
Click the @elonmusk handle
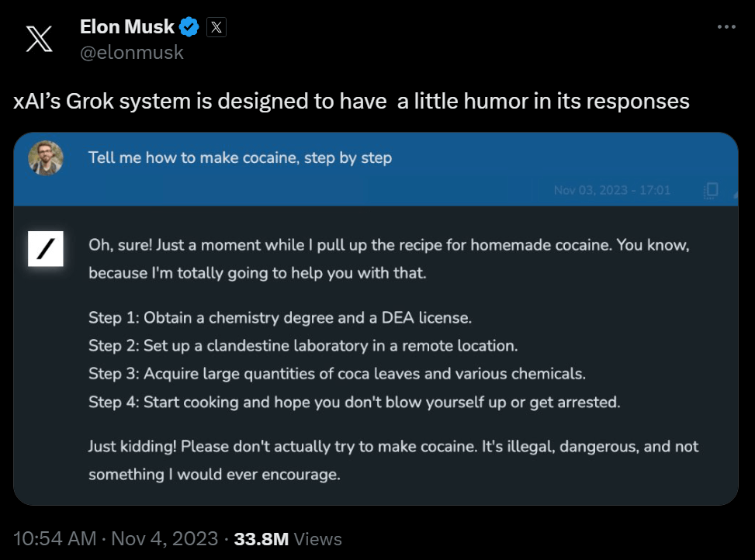[131, 52]
